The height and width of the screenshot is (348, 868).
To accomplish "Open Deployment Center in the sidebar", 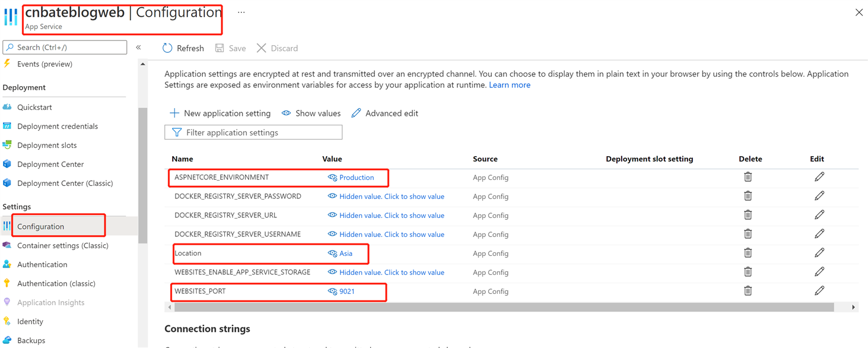I will click(x=50, y=164).
